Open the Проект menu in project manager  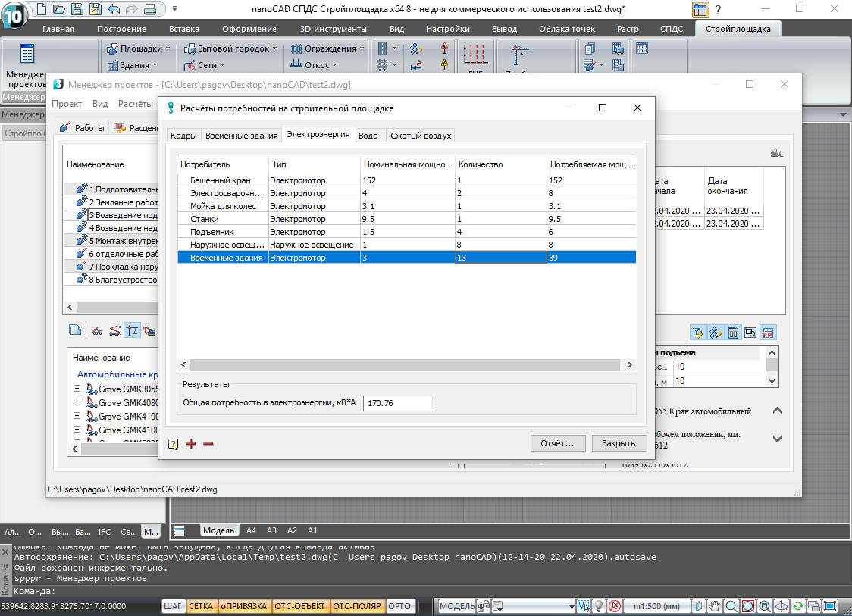point(66,104)
